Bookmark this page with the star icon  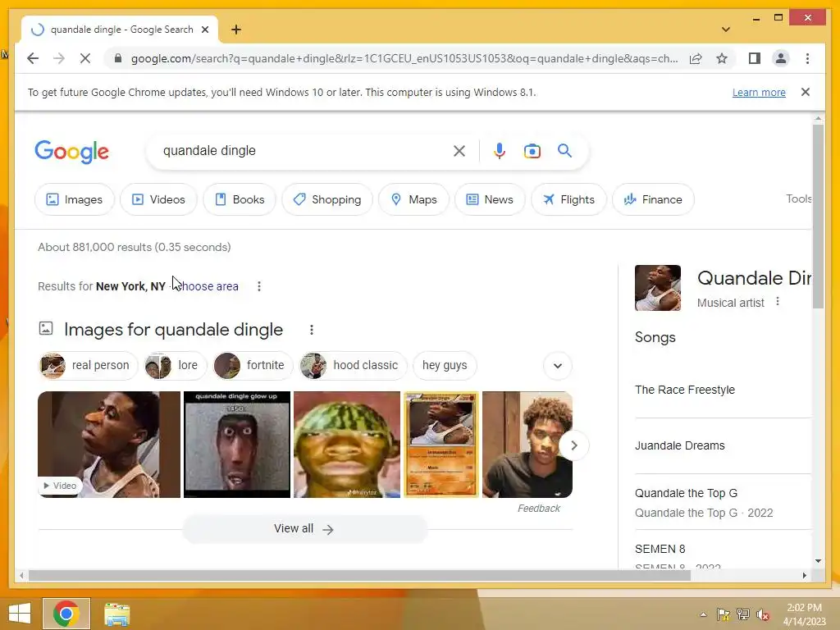click(x=722, y=58)
